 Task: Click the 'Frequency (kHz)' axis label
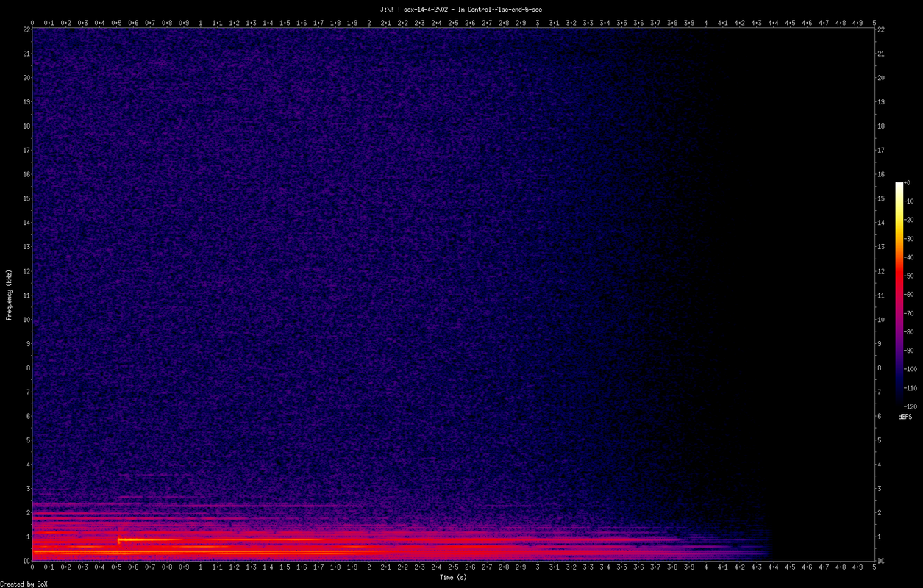[x=9, y=295]
